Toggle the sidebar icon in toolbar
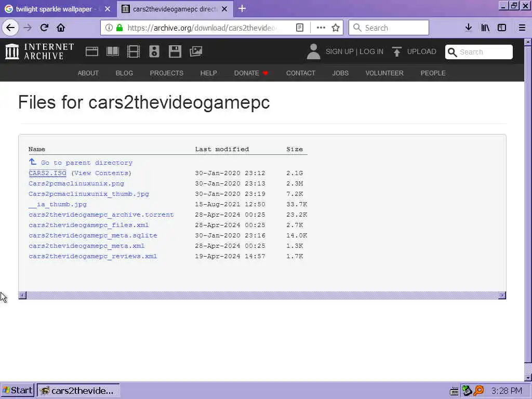This screenshot has height=399, width=532. 502,28
